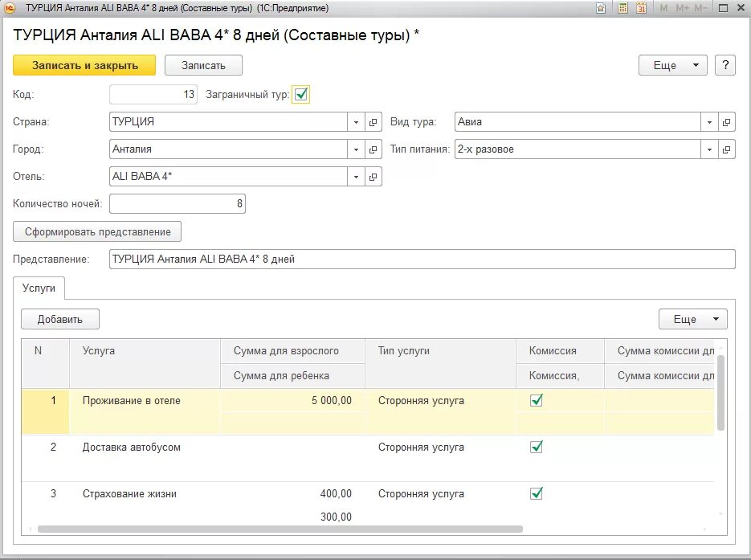Toggle Комиссия checkbox for Доставка автобусом
This screenshot has height=560, width=751.
click(537, 447)
